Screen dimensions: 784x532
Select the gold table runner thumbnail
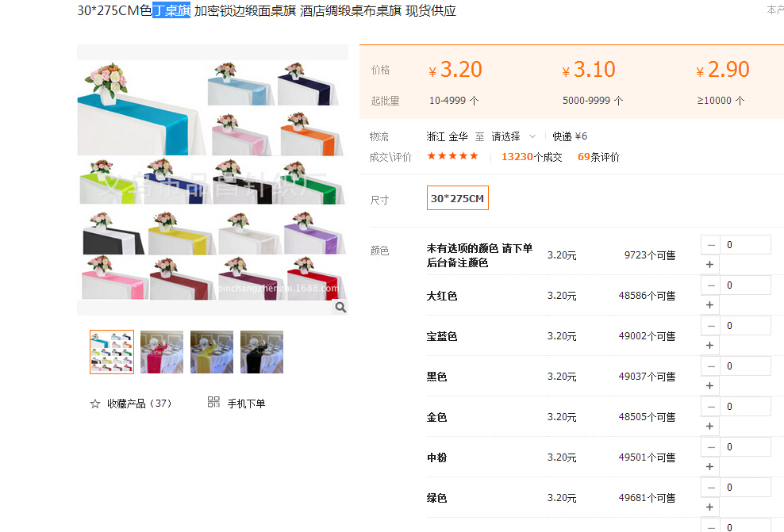pyautogui.click(x=212, y=352)
